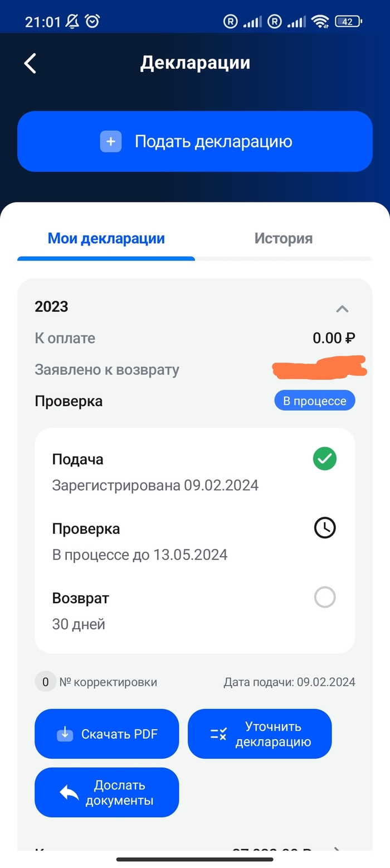Tap the Дослать документы button
390x868 pixels.
[x=106, y=793]
